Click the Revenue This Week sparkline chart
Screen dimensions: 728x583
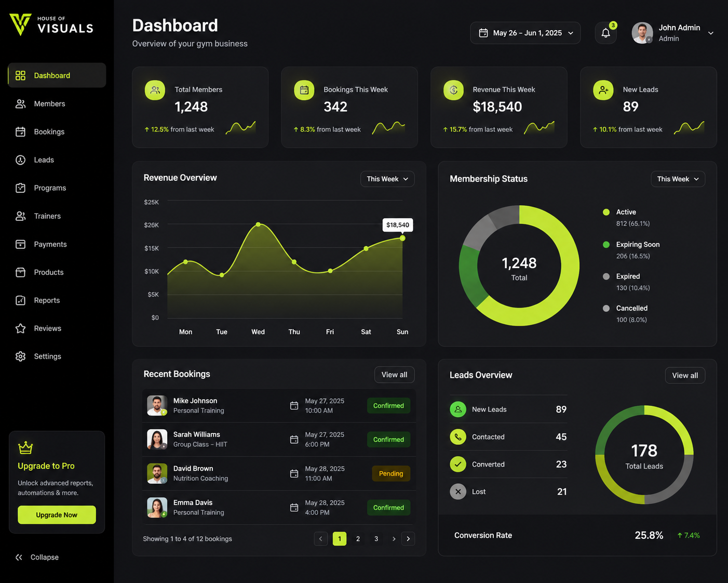[x=539, y=127]
